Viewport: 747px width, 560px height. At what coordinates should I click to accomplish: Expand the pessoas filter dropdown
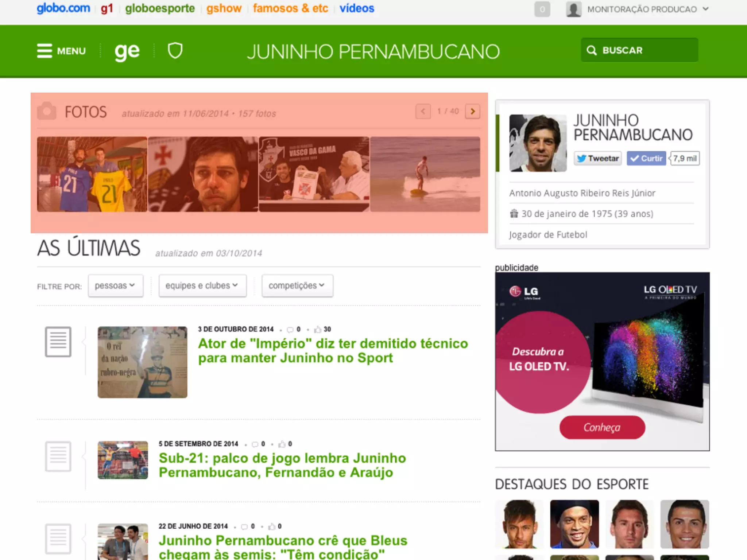[115, 285]
